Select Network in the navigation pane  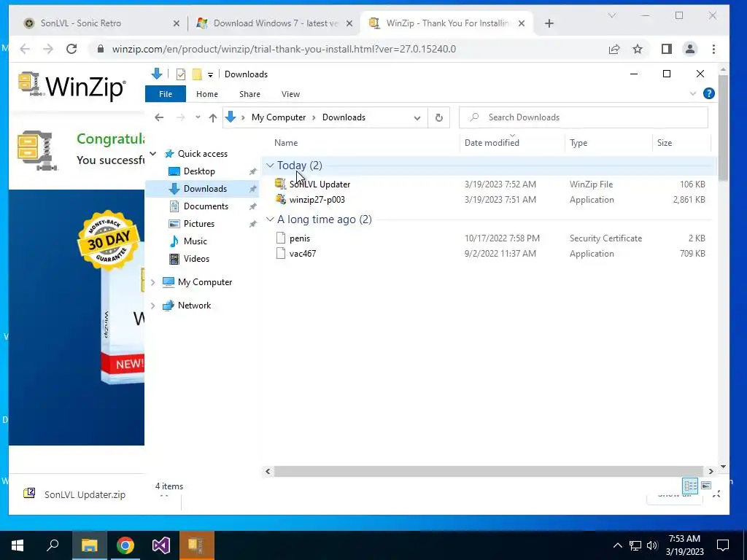click(194, 306)
